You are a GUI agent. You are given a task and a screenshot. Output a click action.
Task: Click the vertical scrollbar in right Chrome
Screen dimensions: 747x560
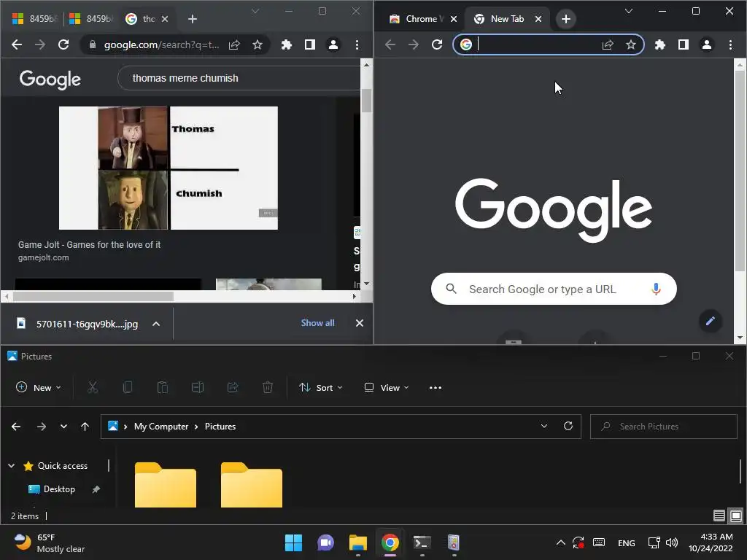[x=740, y=171]
